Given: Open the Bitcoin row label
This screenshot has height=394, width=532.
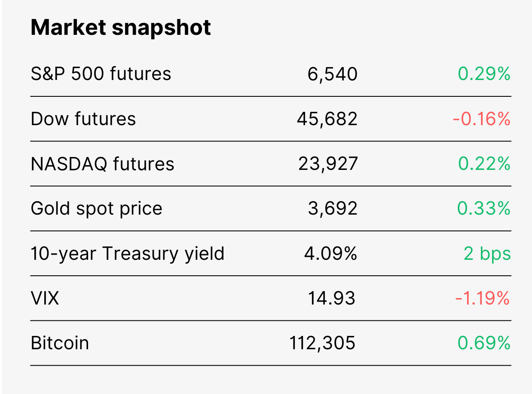Looking at the screenshot, I should pyautogui.click(x=60, y=343).
